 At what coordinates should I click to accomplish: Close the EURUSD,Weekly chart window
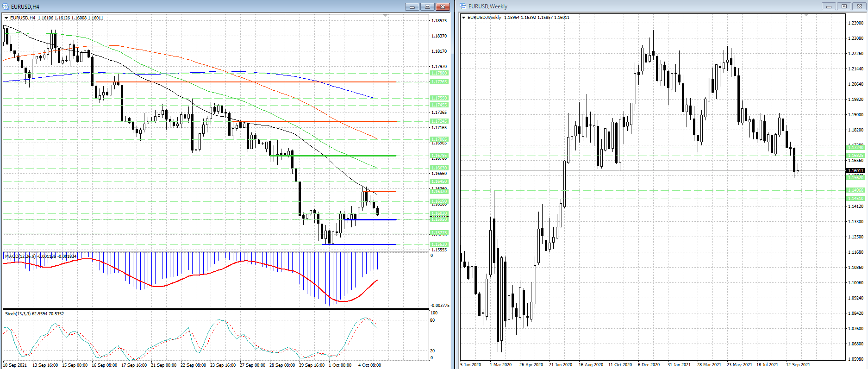pos(859,6)
